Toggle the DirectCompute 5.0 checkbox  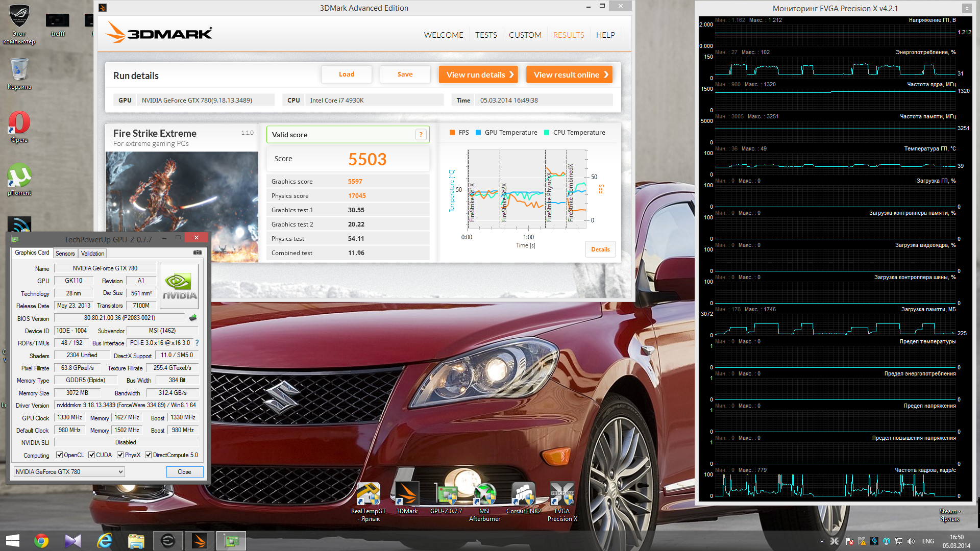click(x=148, y=455)
